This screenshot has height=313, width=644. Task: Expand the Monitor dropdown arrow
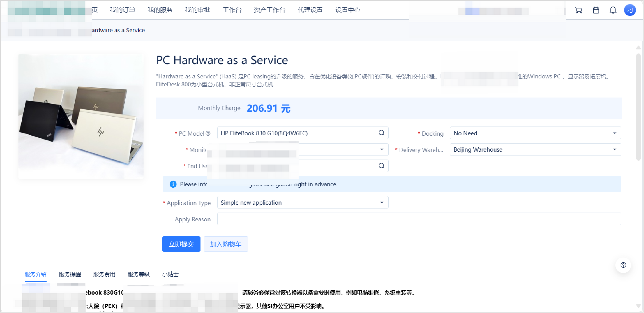click(x=382, y=149)
